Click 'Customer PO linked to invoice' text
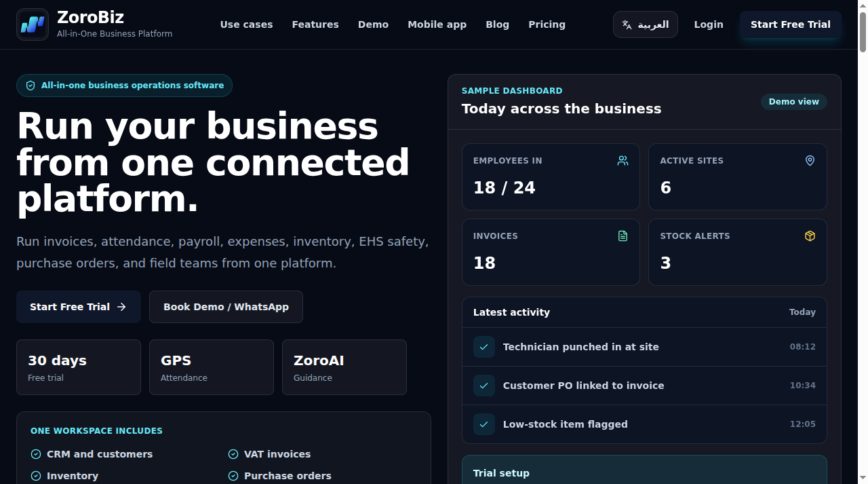 point(584,386)
